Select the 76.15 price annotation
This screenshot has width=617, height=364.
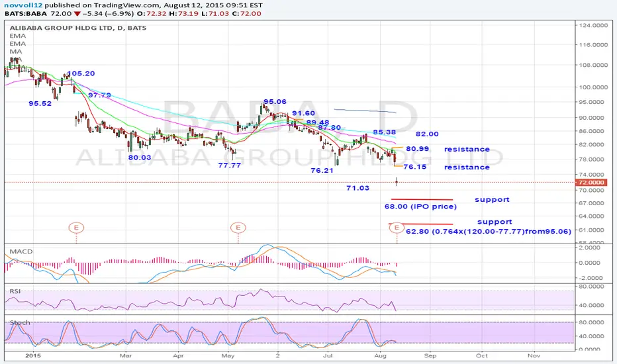pyautogui.click(x=414, y=167)
